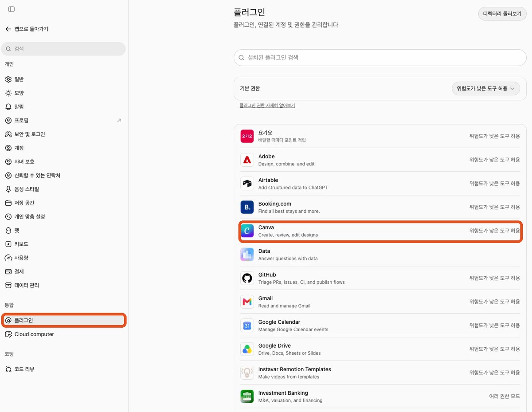Screen dimensions: 532x412
Task: Open 개인 맞춤 설정 in the sidebar
Action: (x=64, y=217)
